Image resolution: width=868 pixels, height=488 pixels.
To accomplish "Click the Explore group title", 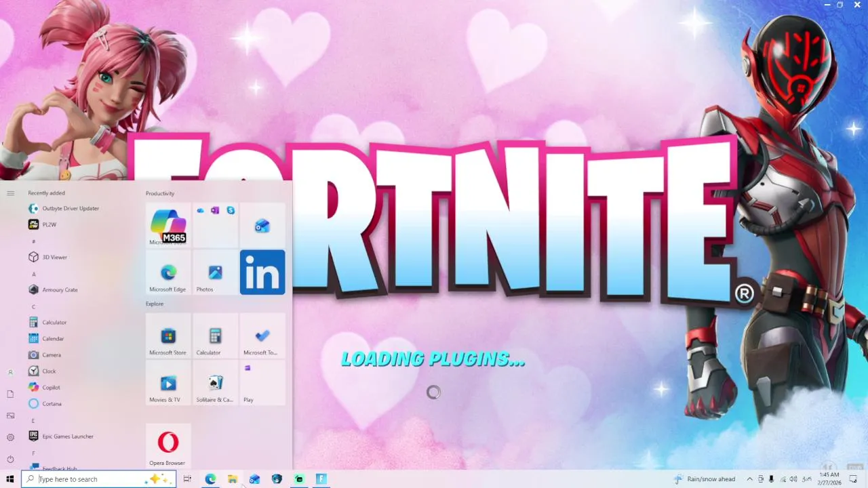I will tap(155, 304).
